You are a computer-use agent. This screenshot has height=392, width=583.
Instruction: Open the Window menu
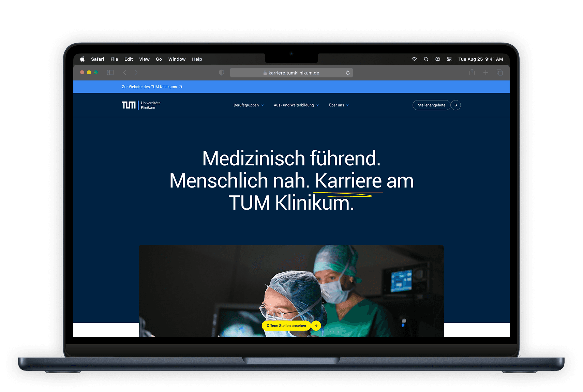(177, 59)
